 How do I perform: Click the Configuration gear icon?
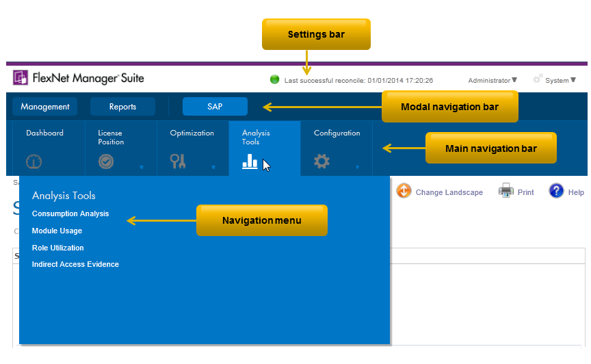321,161
